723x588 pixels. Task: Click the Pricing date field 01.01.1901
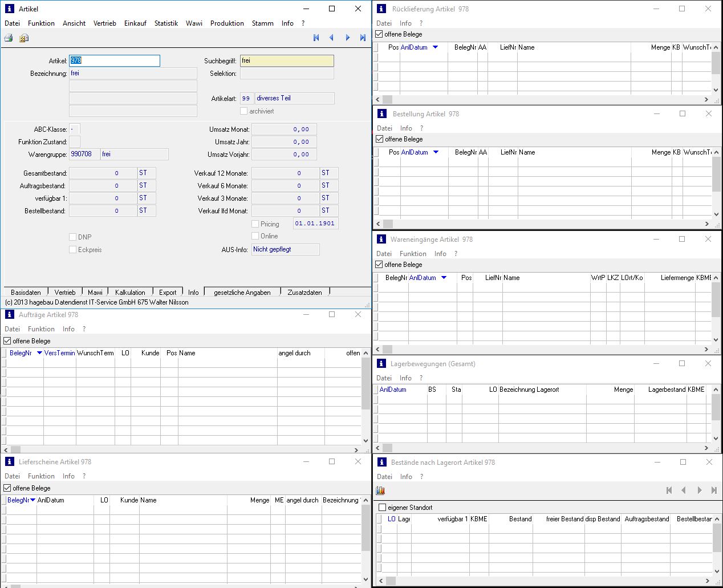(x=315, y=224)
